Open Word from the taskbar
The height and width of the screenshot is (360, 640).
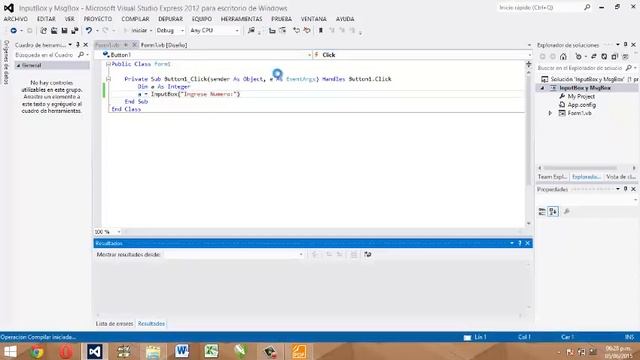(182, 351)
